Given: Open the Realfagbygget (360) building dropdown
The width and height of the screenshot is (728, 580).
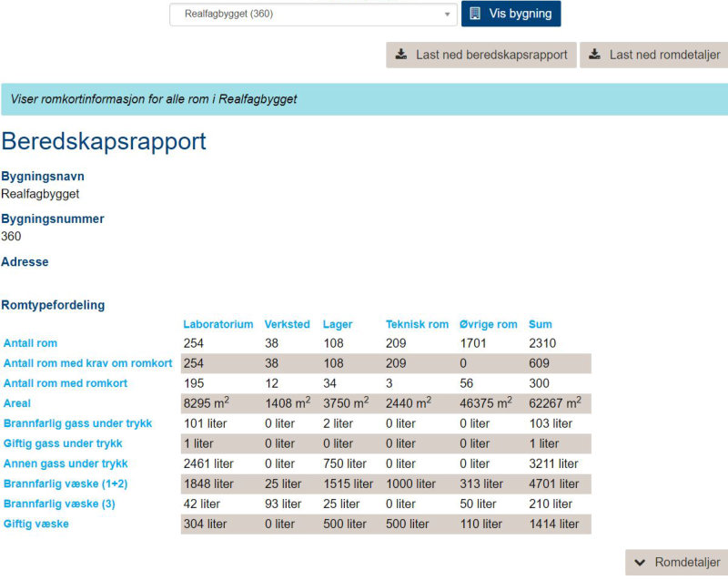Looking at the screenshot, I should point(313,14).
